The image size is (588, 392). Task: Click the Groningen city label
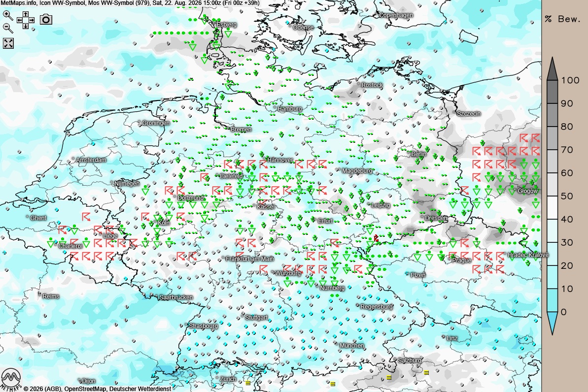pos(156,123)
